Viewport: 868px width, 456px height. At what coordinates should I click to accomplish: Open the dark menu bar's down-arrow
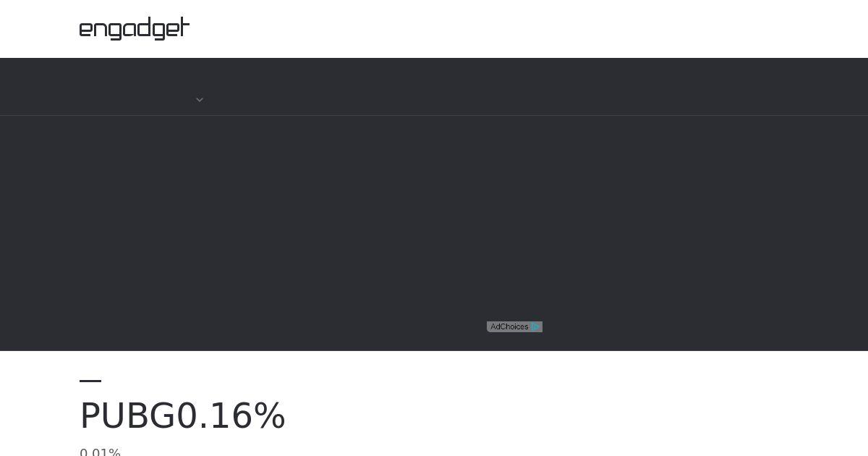200,100
